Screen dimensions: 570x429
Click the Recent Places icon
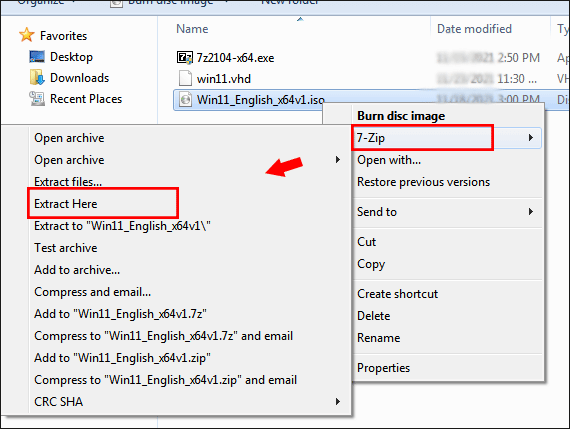click(x=37, y=99)
